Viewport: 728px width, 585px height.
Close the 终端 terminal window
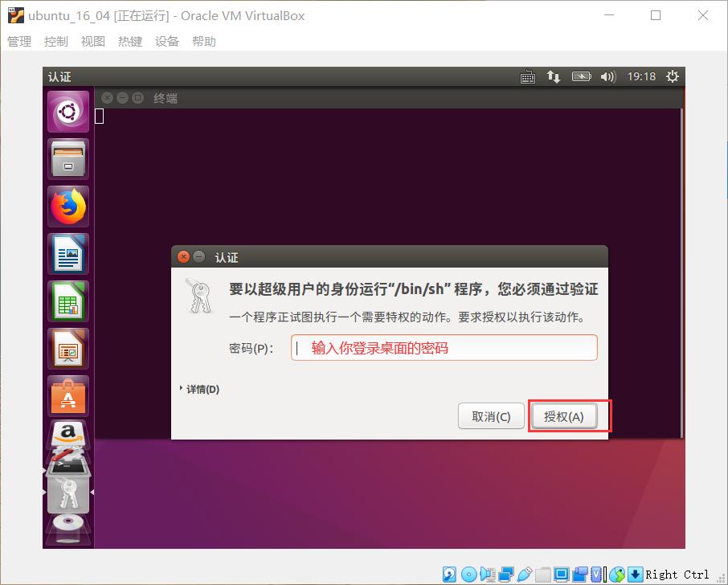click(107, 98)
